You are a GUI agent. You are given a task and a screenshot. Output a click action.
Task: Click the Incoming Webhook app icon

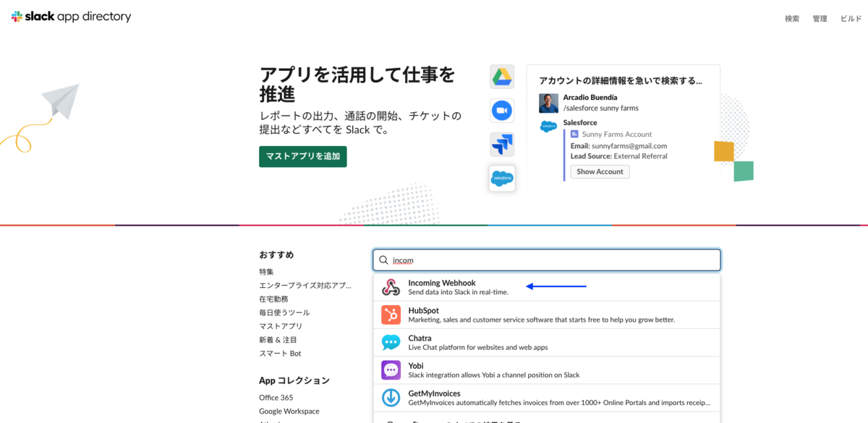pyautogui.click(x=391, y=288)
